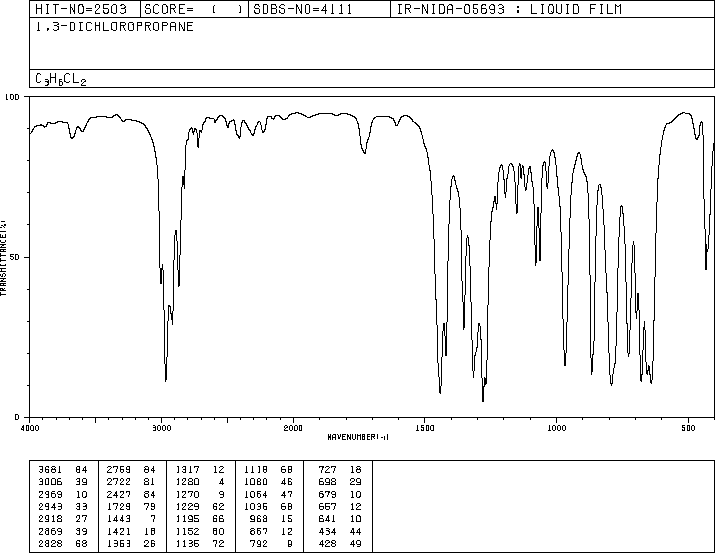Select peak entry 3006 in the table
Image resolution: width=715 pixels, height=553 pixels.
pos(63,481)
